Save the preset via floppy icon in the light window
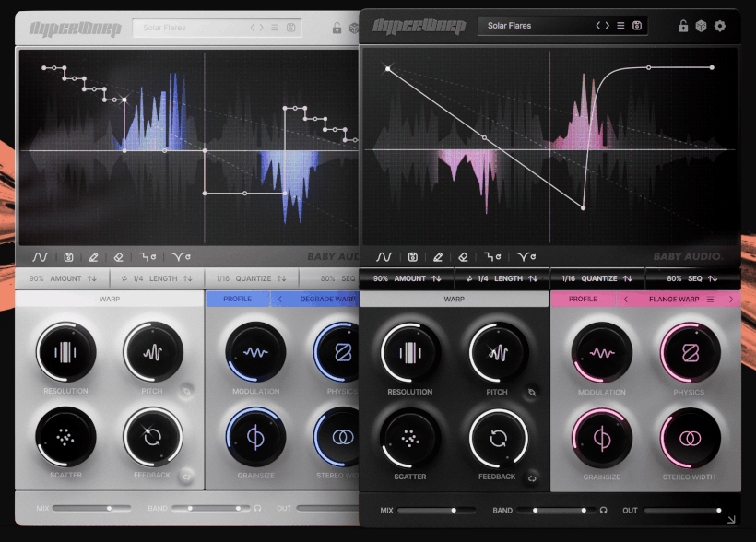 tap(290, 28)
